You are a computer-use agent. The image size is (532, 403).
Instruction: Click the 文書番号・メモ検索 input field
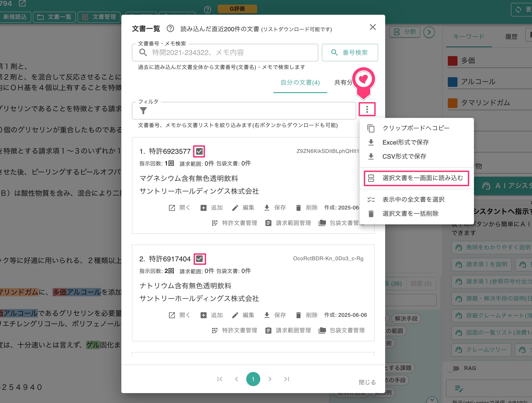pos(226,52)
